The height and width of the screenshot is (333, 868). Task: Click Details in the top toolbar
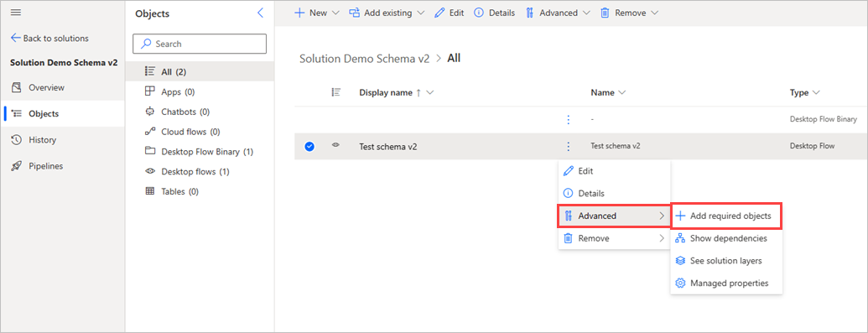coord(494,13)
